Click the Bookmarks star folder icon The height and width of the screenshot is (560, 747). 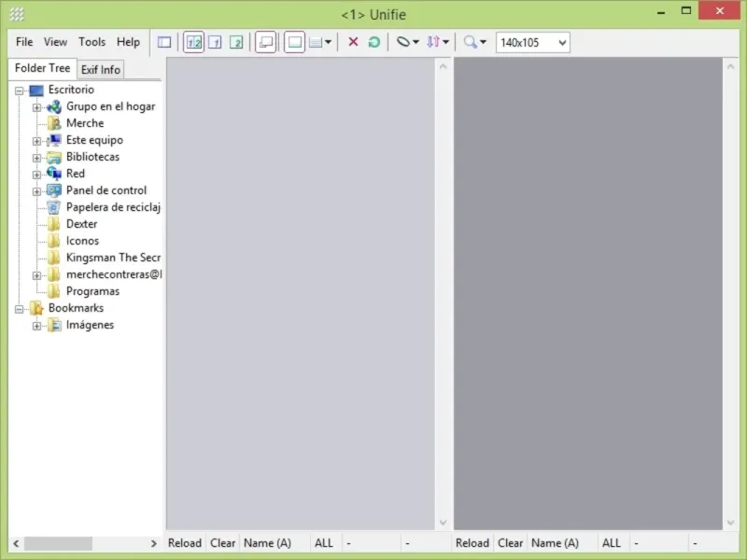36,308
